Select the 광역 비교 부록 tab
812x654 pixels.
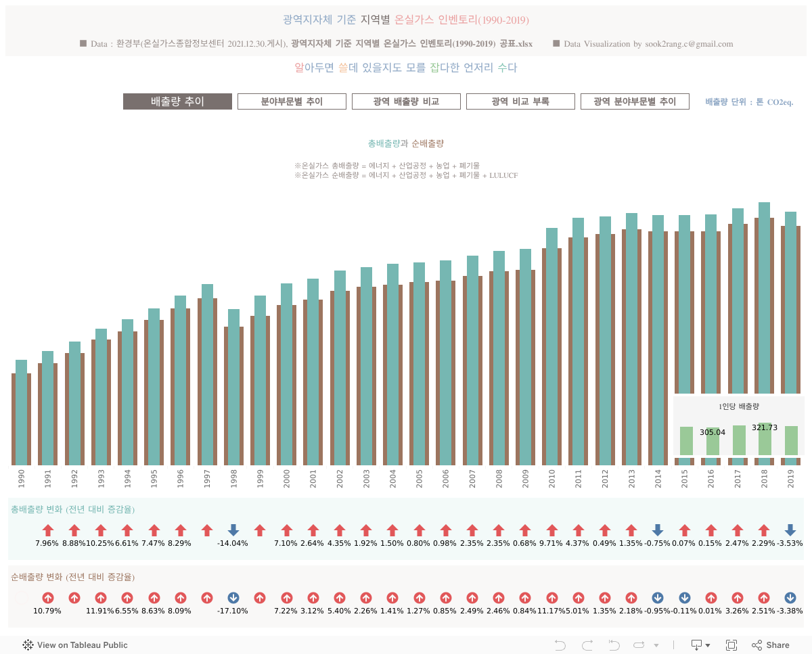pos(520,101)
